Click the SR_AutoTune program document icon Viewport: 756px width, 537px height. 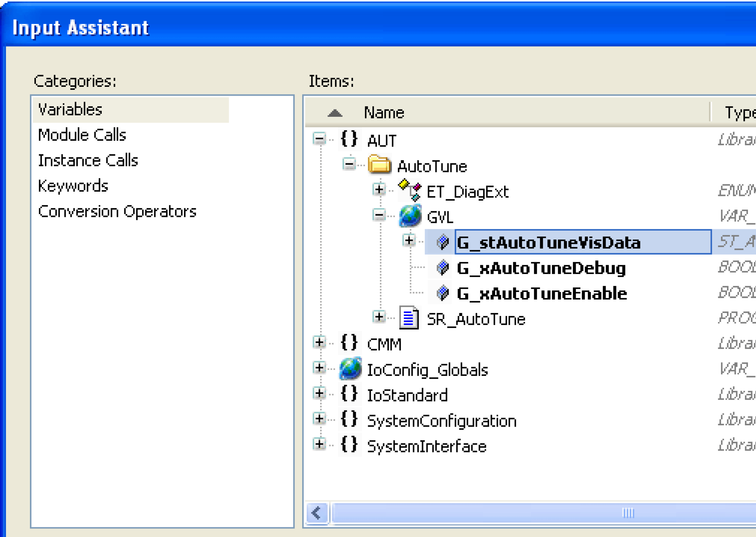pos(409,318)
